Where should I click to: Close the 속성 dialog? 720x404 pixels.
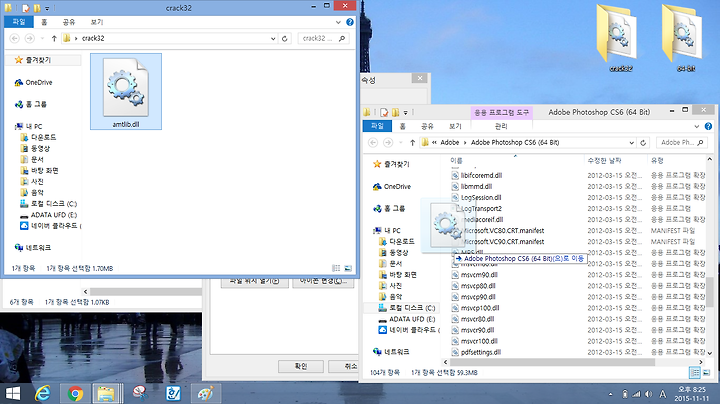(x=420, y=79)
